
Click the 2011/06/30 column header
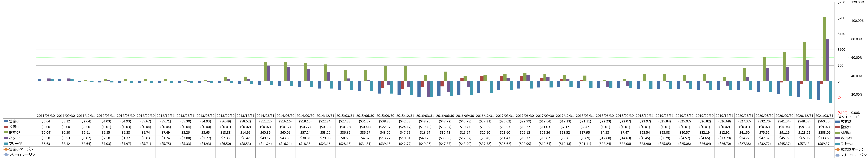pyautogui.click(x=46, y=116)
